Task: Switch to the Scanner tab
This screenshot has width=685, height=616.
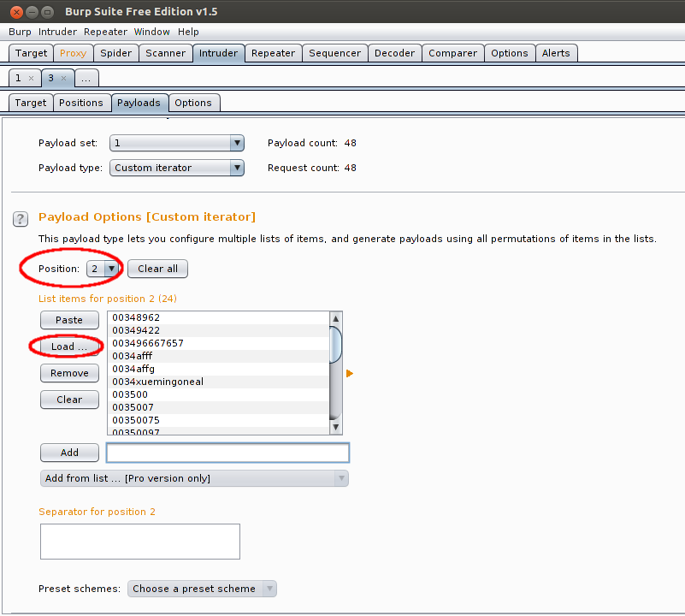Action: click(166, 53)
